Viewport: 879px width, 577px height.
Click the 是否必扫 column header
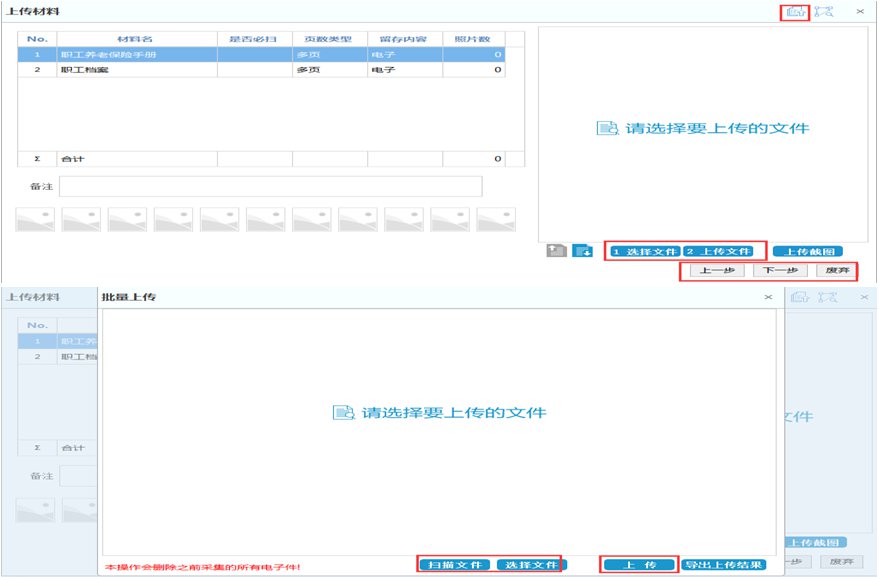pos(255,39)
